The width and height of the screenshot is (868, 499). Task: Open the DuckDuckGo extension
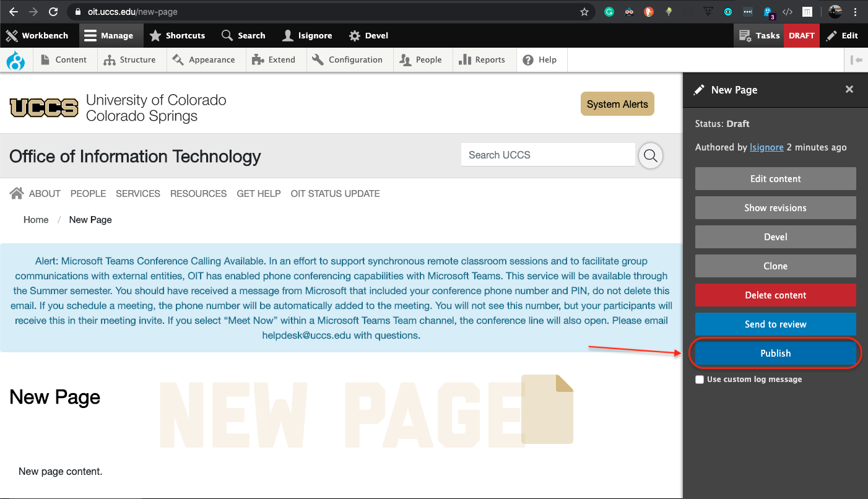pos(648,12)
